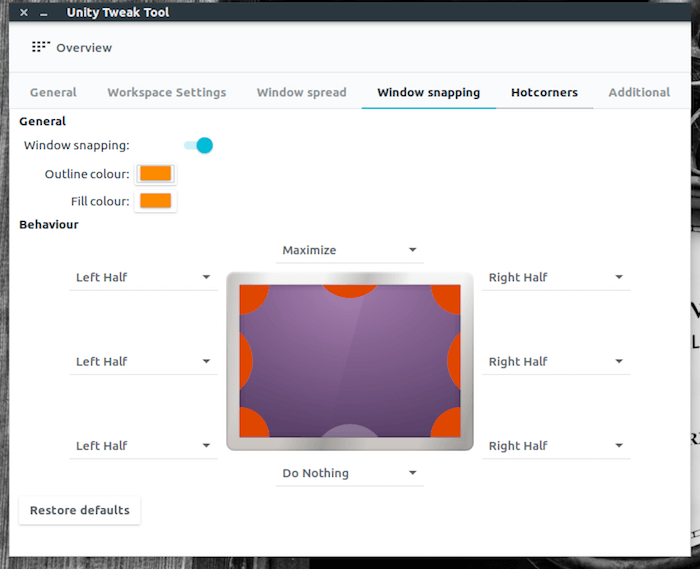Open the Workspace Settings tab
Screen dimensions: 700x569
(167, 92)
